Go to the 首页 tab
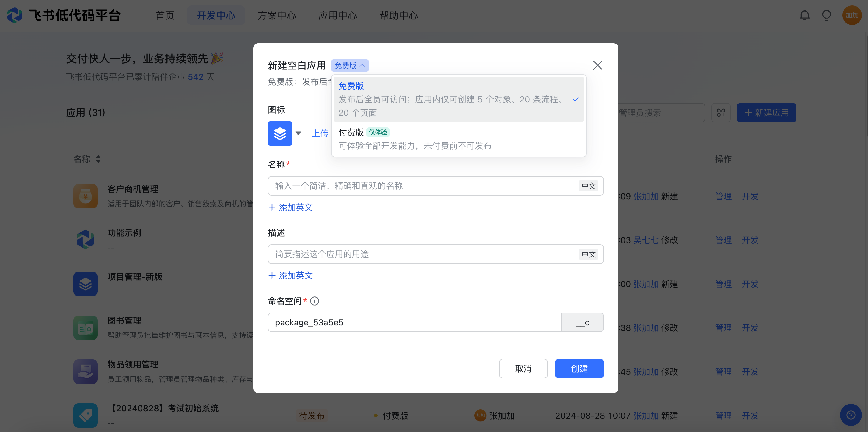Screen dimensions: 868x432 [x=165, y=16]
